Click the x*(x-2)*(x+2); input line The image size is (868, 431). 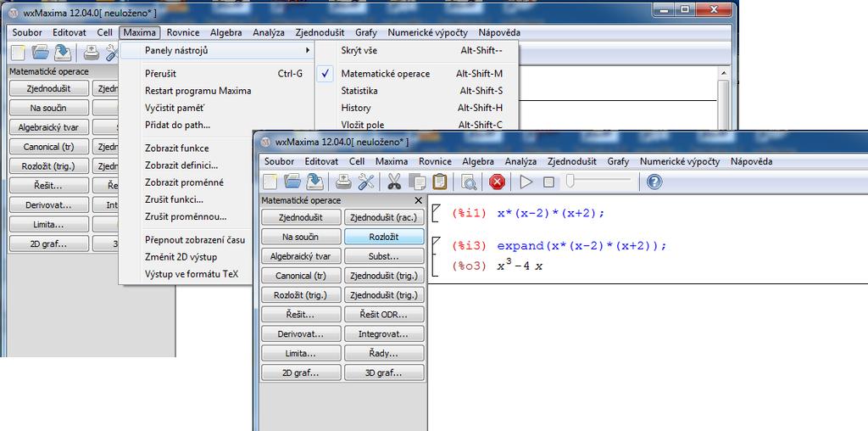[x=551, y=213]
